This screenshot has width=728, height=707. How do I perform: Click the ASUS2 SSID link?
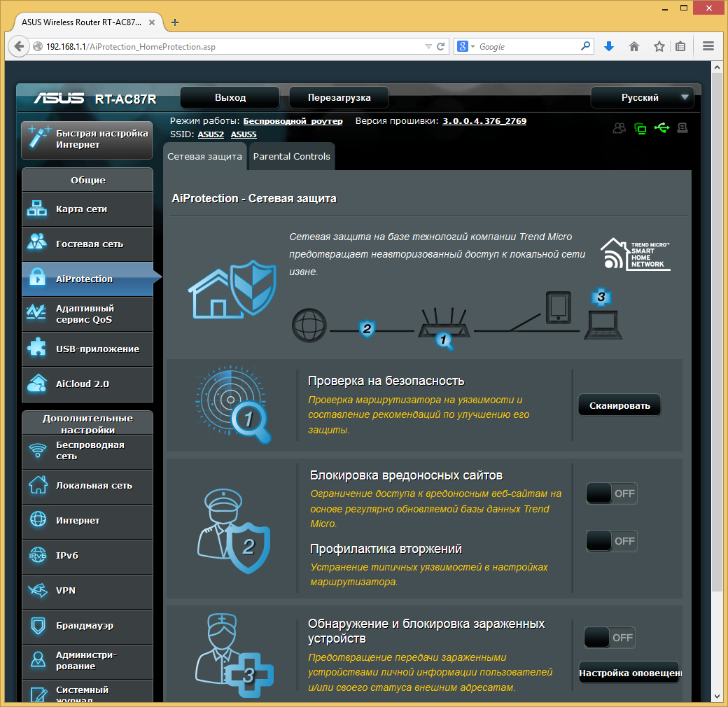tap(211, 134)
